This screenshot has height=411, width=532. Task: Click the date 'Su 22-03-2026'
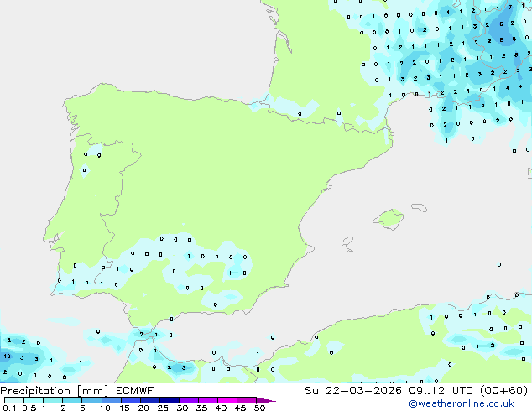pyautogui.click(x=353, y=391)
